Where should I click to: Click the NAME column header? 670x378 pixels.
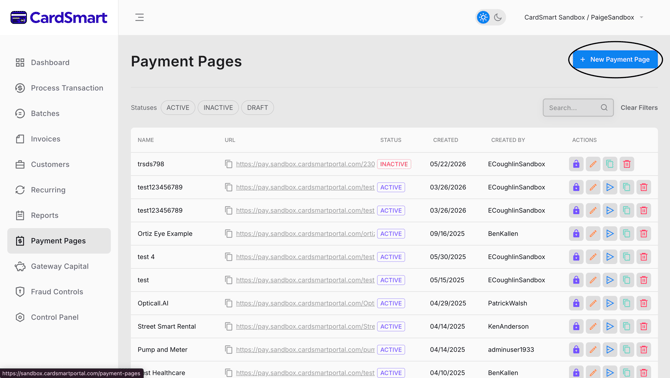tap(146, 140)
